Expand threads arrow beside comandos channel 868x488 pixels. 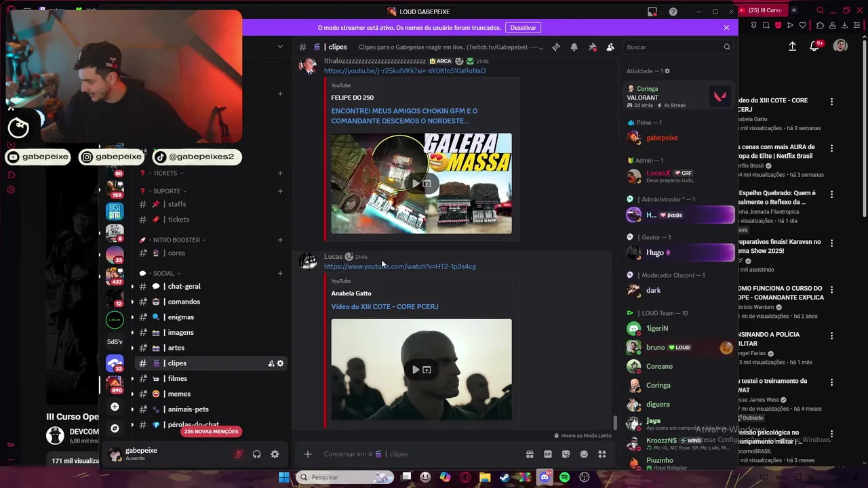132,302
